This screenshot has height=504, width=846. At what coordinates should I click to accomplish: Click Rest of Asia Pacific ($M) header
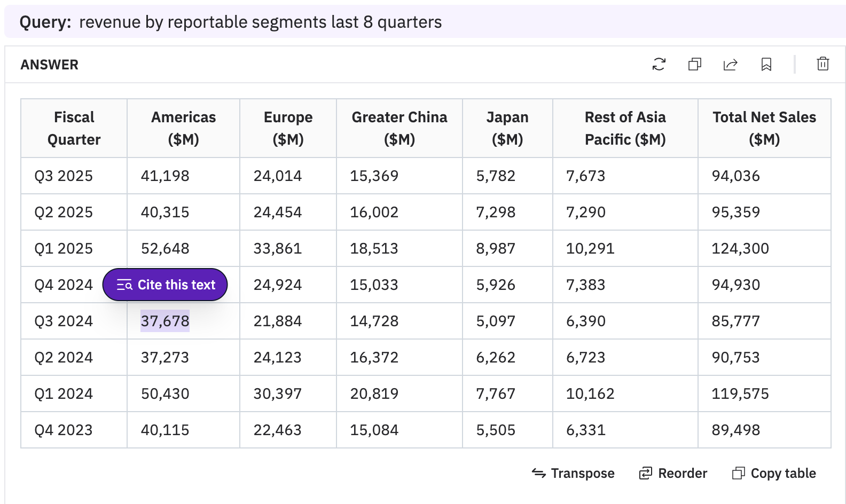pyautogui.click(x=625, y=128)
